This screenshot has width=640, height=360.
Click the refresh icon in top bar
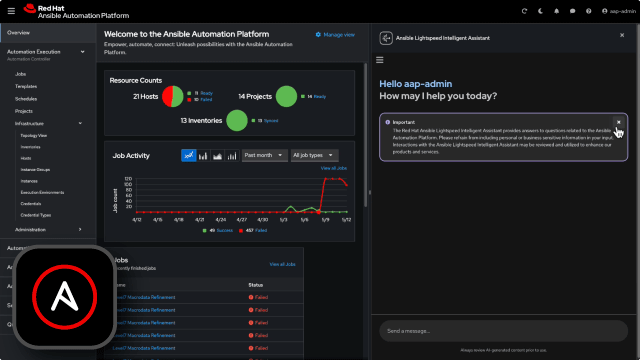pos(524,11)
